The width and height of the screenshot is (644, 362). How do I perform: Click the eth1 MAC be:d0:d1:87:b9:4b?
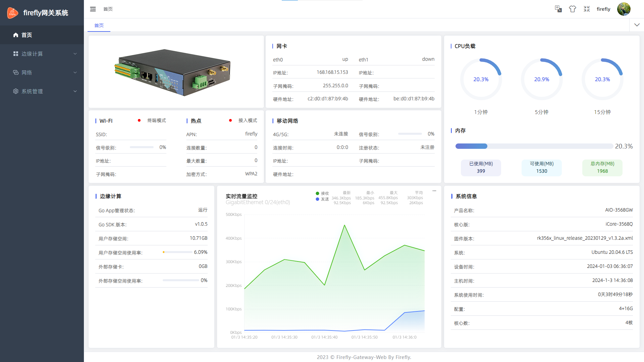coord(414,99)
